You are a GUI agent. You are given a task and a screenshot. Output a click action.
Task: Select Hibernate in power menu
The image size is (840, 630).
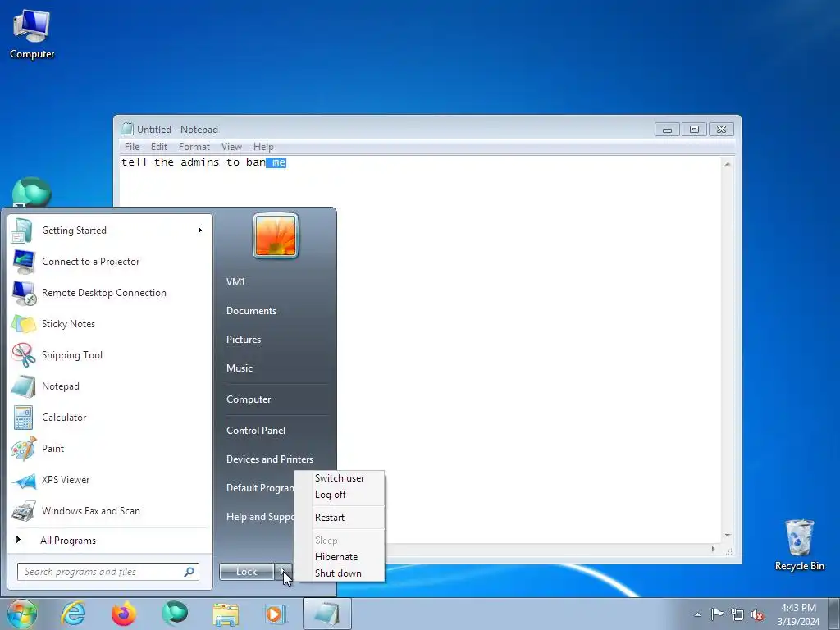[x=340, y=557]
